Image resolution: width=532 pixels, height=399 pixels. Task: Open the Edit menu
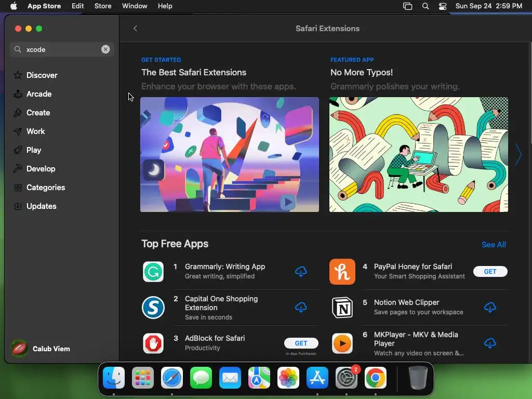click(x=78, y=6)
